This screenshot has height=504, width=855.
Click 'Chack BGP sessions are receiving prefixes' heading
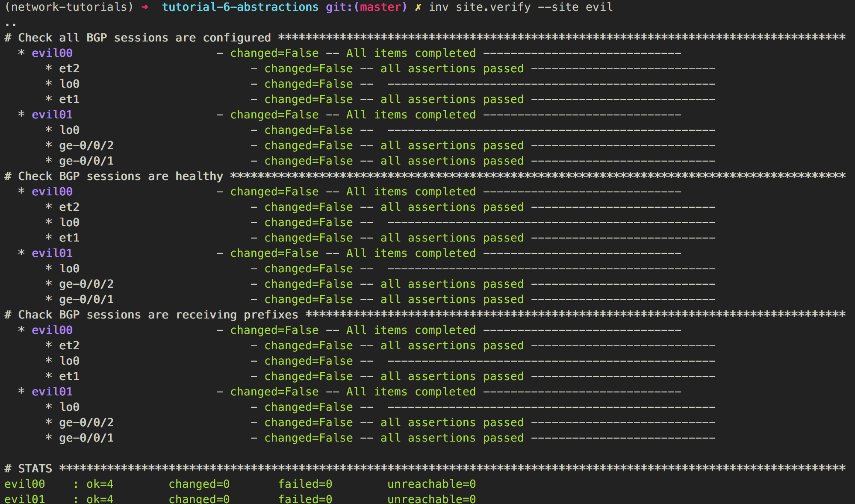[x=158, y=315]
